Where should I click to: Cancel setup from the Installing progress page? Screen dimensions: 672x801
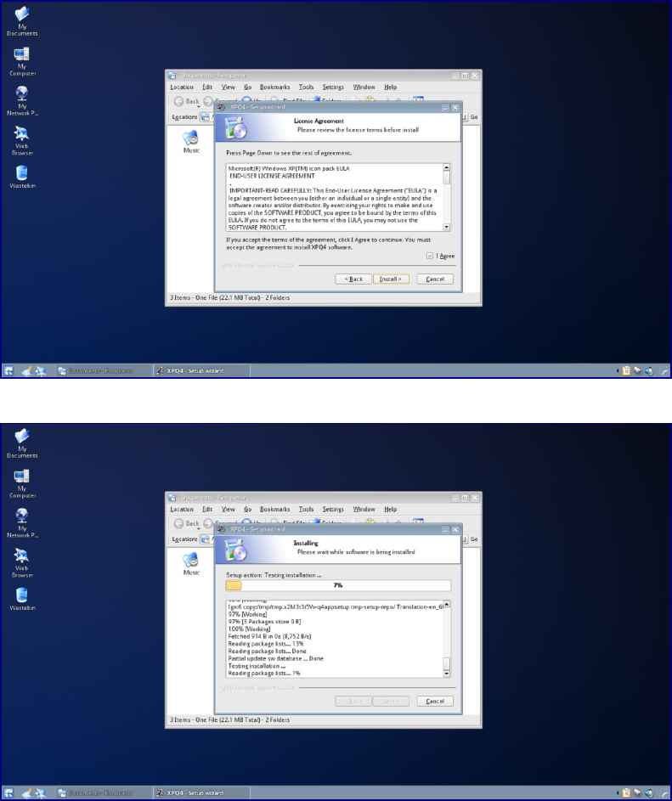pos(435,701)
